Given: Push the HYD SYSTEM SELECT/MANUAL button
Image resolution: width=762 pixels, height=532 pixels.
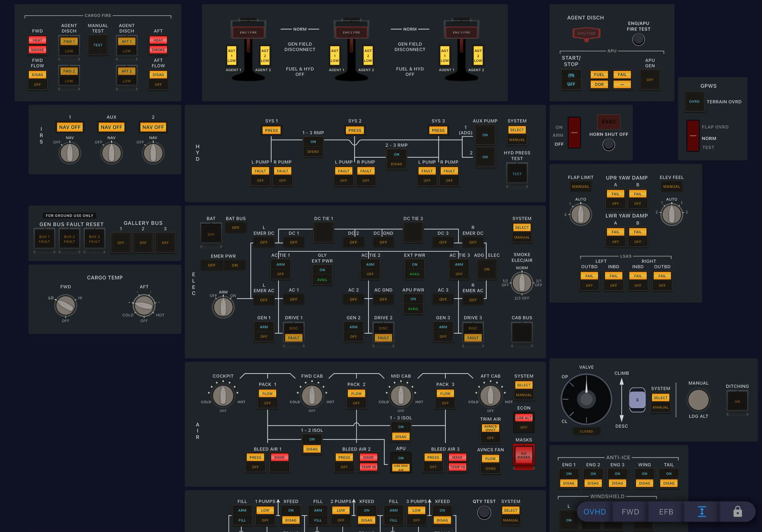Looking at the screenshot, I should tap(517, 135).
